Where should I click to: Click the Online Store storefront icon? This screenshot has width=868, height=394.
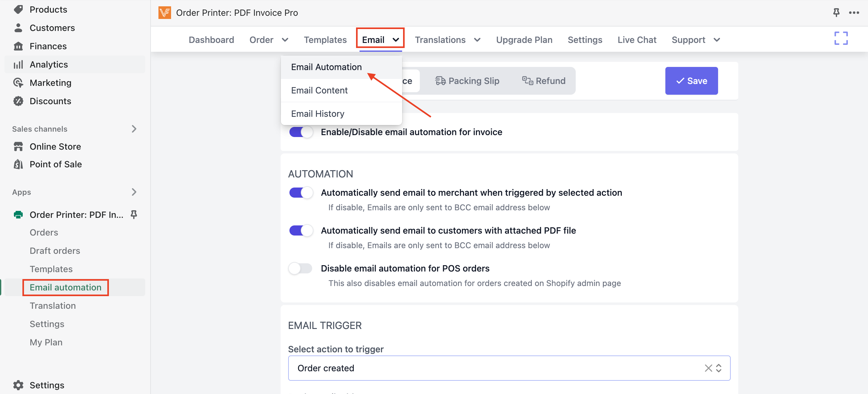(18, 146)
